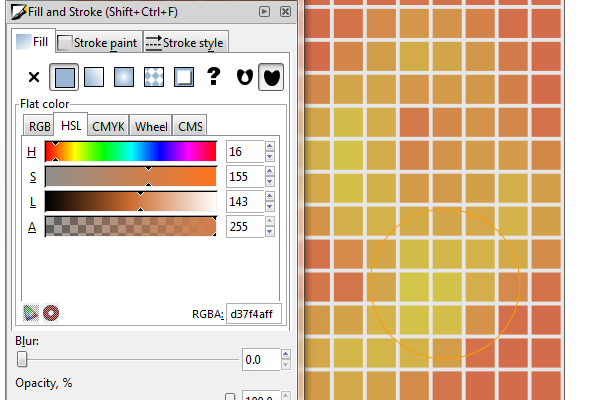Select Flat color fill button
Viewport: 600px width, 400px height.
point(64,77)
